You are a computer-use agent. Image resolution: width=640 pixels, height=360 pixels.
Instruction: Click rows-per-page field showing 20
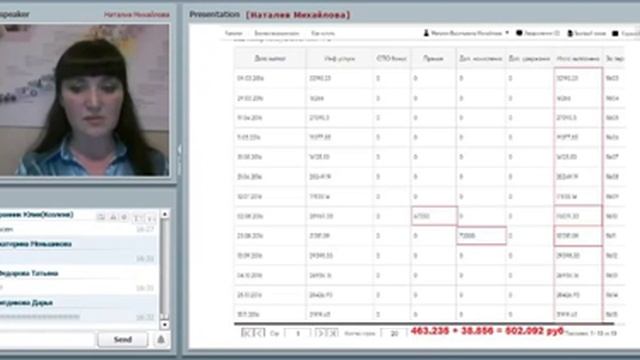click(x=394, y=333)
